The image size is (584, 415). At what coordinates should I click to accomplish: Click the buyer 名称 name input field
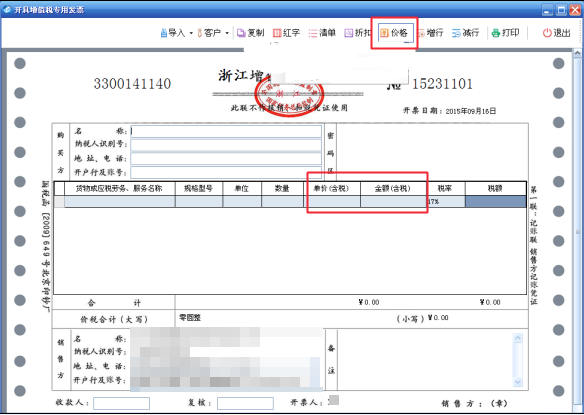226,132
